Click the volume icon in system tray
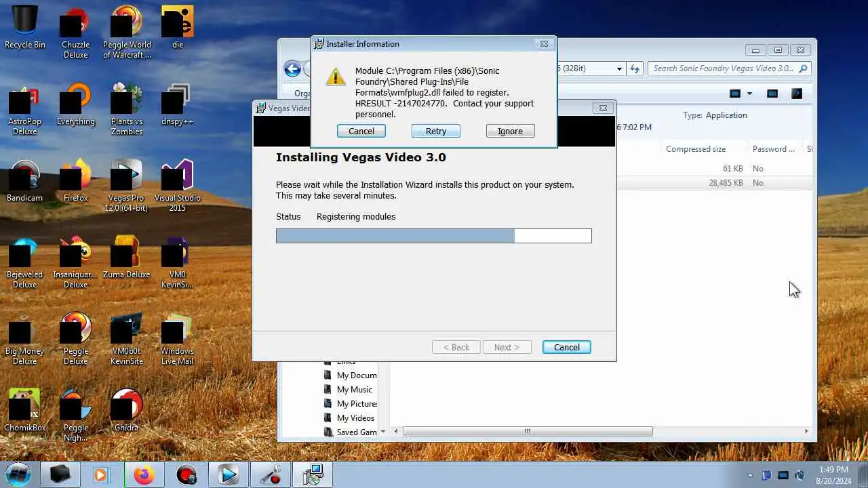The height and width of the screenshot is (488, 868). tap(800, 475)
